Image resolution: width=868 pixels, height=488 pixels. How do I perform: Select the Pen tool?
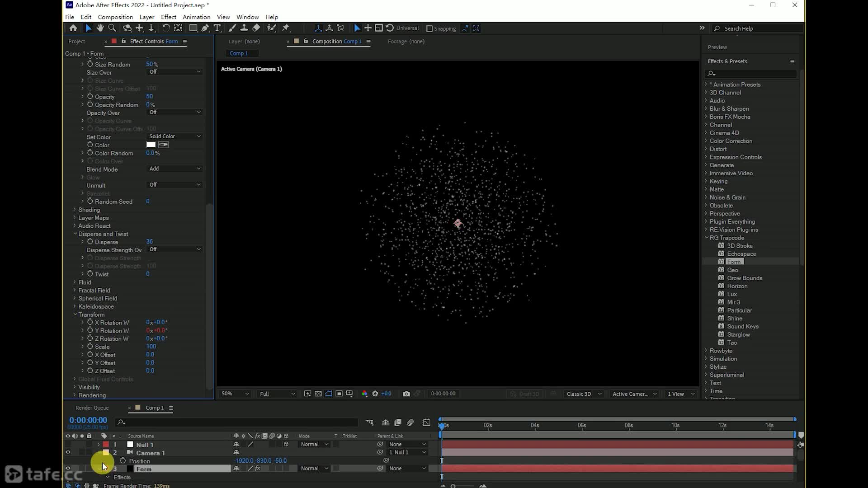tap(205, 28)
